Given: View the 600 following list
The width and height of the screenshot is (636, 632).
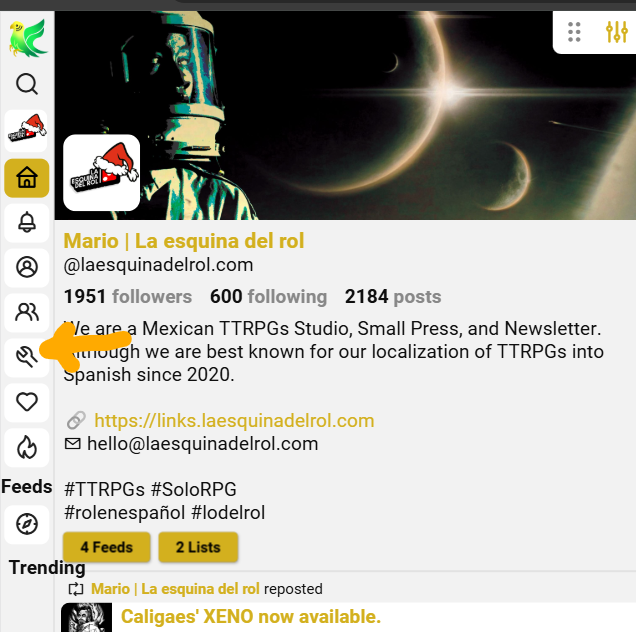Looking at the screenshot, I should [x=269, y=297].
